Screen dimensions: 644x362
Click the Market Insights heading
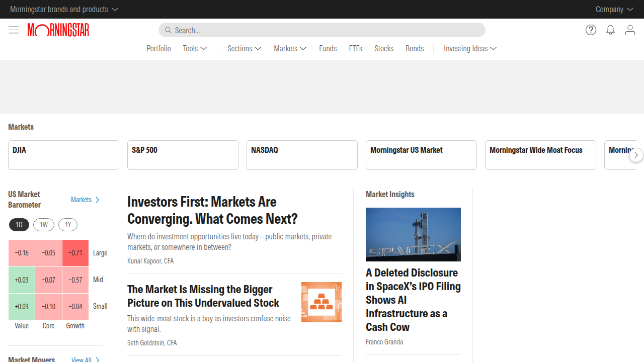390,194
